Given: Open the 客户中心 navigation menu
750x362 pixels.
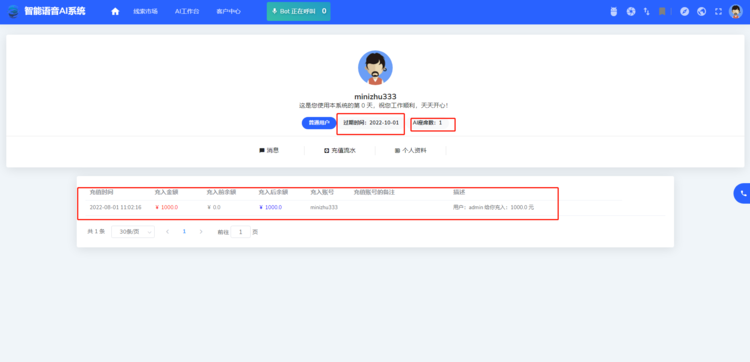Looking at the screenshot, I should 229,11.
